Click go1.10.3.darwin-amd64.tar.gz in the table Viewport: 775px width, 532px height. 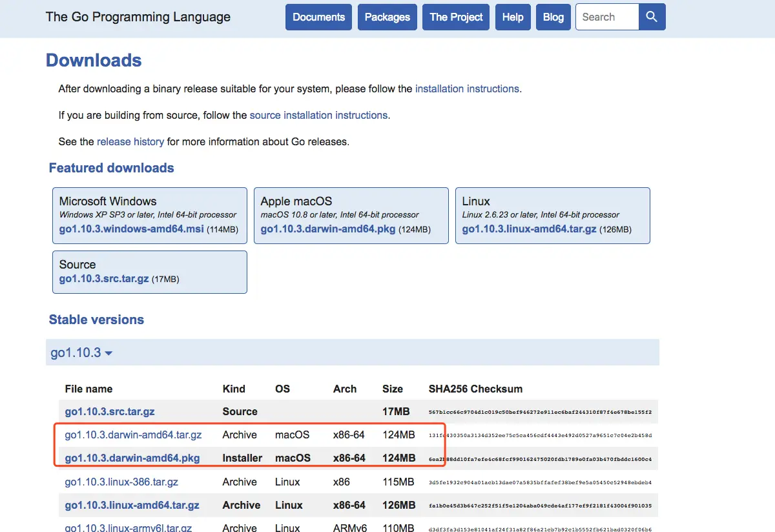(134, 435)
